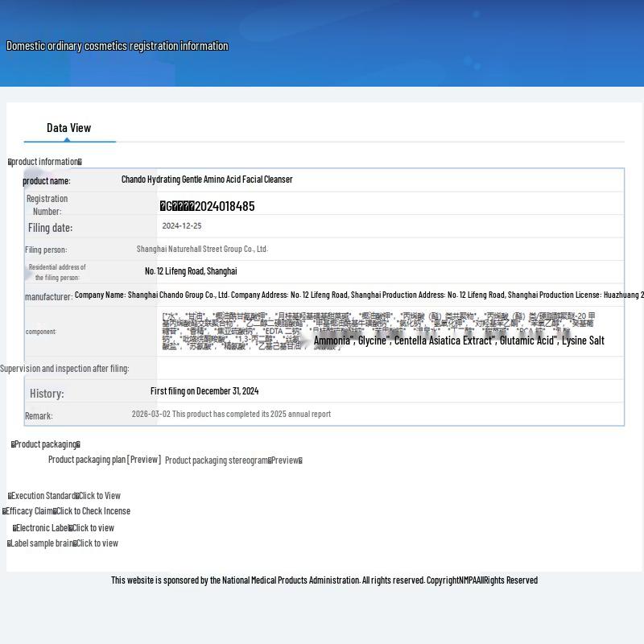The image size is (644, 644).
Task: Open the Efficacy Claim Click to Check link
Action: (x=66, y=511)
